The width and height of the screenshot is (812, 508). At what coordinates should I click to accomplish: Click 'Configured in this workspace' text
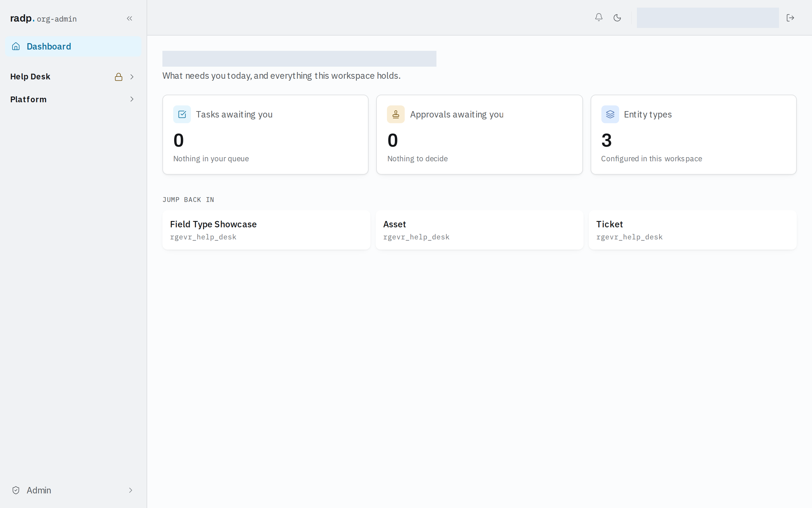[651, 158]
